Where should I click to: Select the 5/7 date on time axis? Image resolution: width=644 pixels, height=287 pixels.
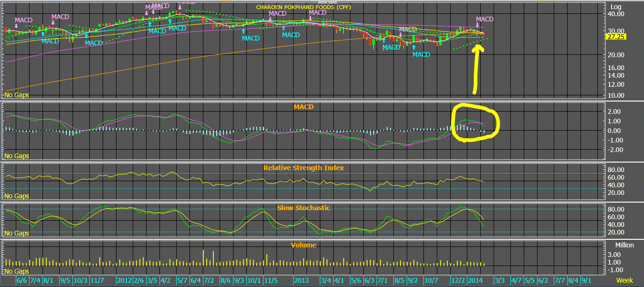182,280
